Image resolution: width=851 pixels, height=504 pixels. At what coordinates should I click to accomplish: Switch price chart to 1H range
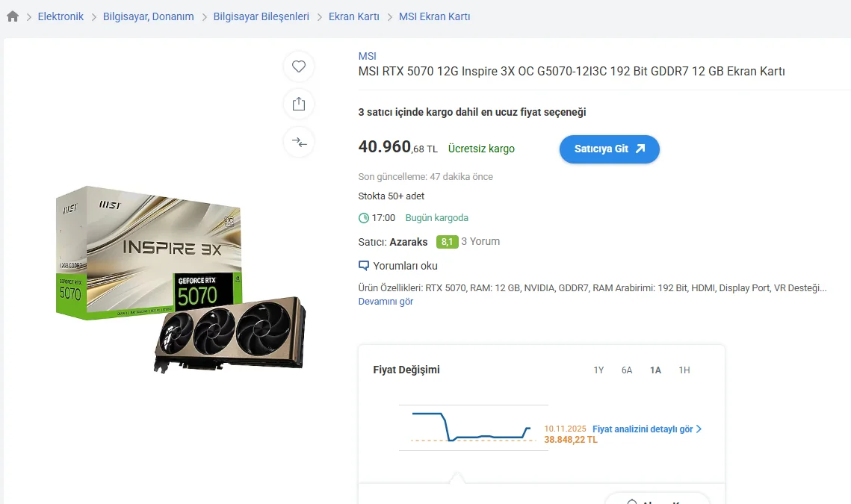click(x=684, y=370)
